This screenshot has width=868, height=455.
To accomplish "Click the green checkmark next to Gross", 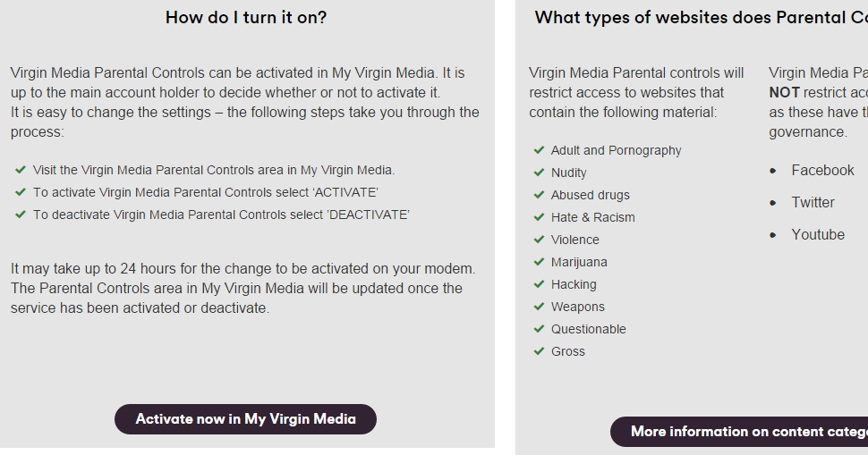I will [x=539, y=351].
